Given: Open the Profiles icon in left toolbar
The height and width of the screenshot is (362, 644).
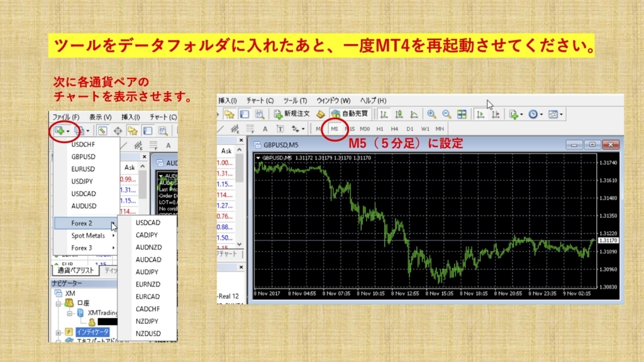Looking at the screenshot, I should click(x=79, y=131).
